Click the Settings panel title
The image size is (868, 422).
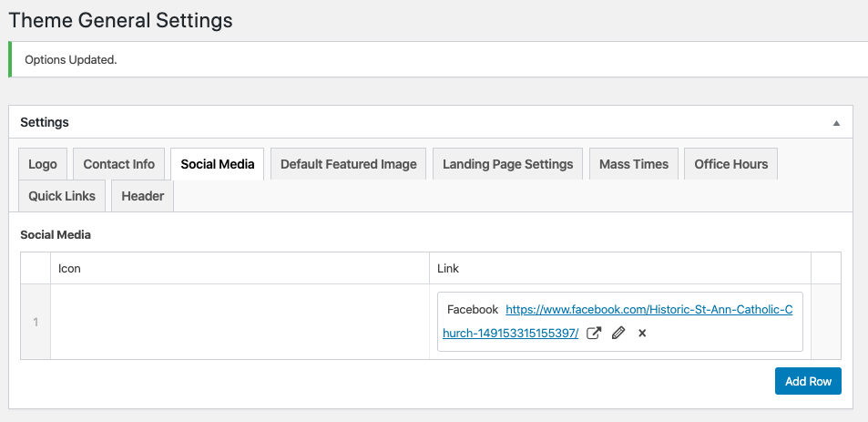pyautogui.click(x=45, y=122)
